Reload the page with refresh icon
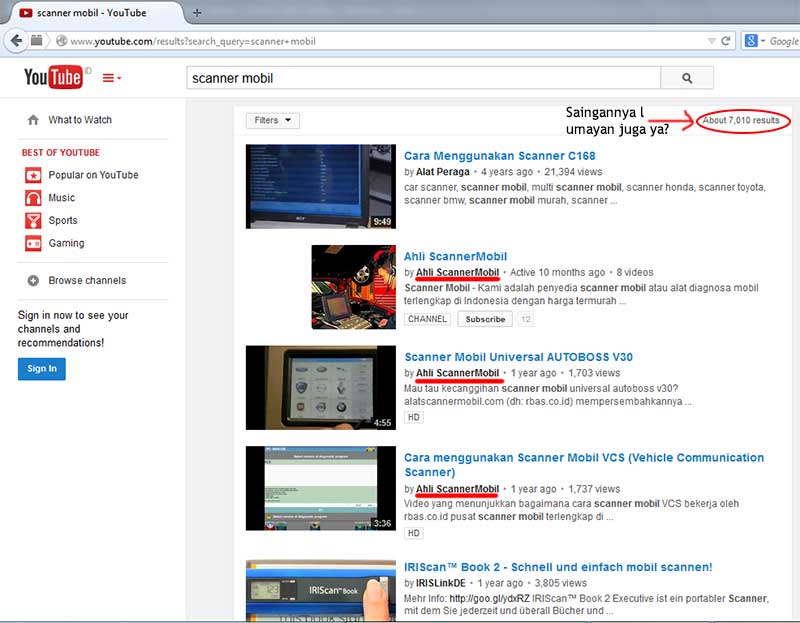 [726, 41]
